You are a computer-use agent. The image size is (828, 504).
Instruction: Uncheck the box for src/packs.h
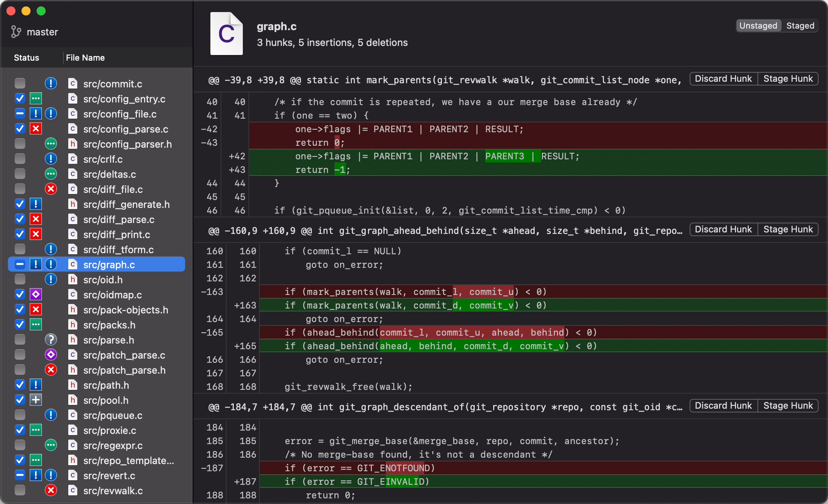point(20,325)
